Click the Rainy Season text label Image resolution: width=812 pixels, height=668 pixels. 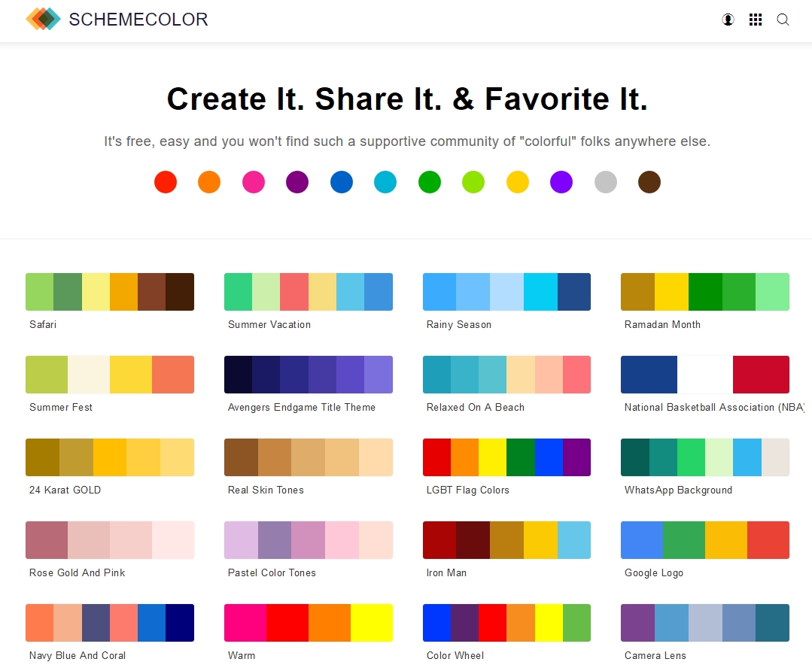tap(458, 325)
